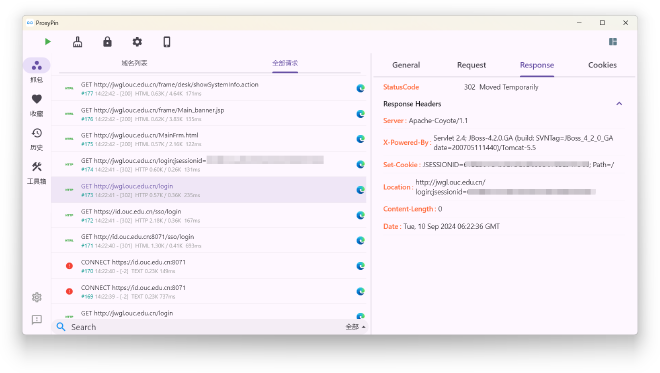Select GET login;jsessionid request #174
660x373 pixels.
[x=209, y=164]
